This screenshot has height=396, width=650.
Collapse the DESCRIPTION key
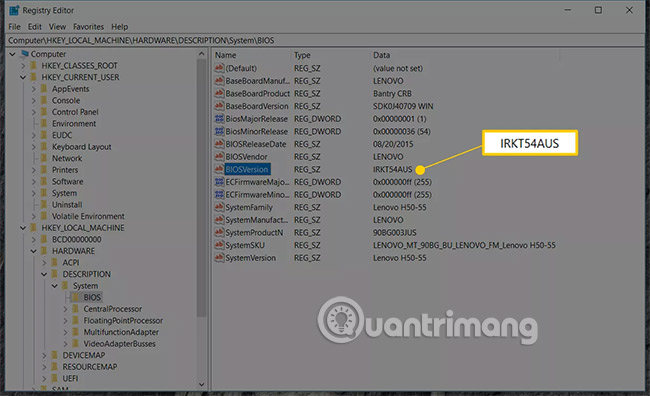tap(44, 274)
